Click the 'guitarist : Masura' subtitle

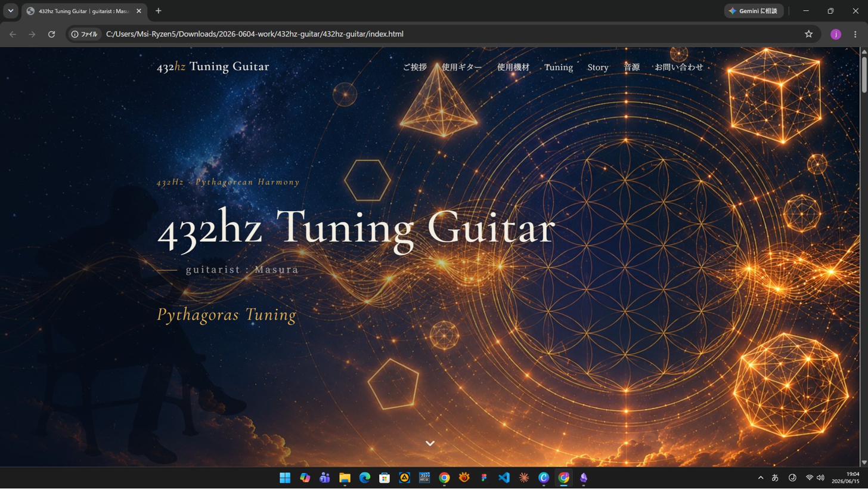242,270
